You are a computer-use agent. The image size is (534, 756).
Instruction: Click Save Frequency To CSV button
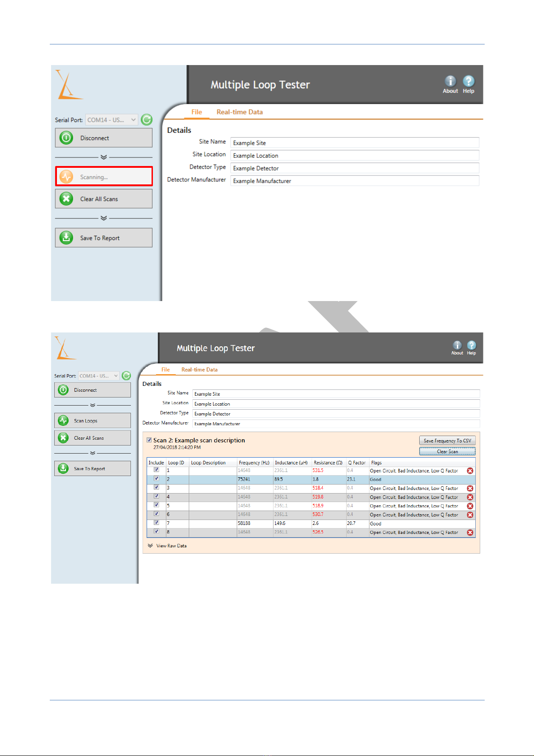[447, 441]
